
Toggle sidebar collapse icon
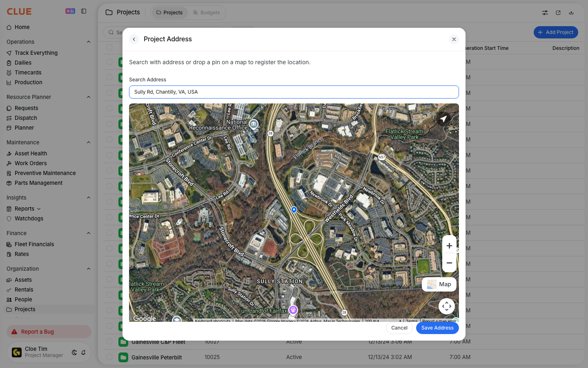tap(84, 11)
